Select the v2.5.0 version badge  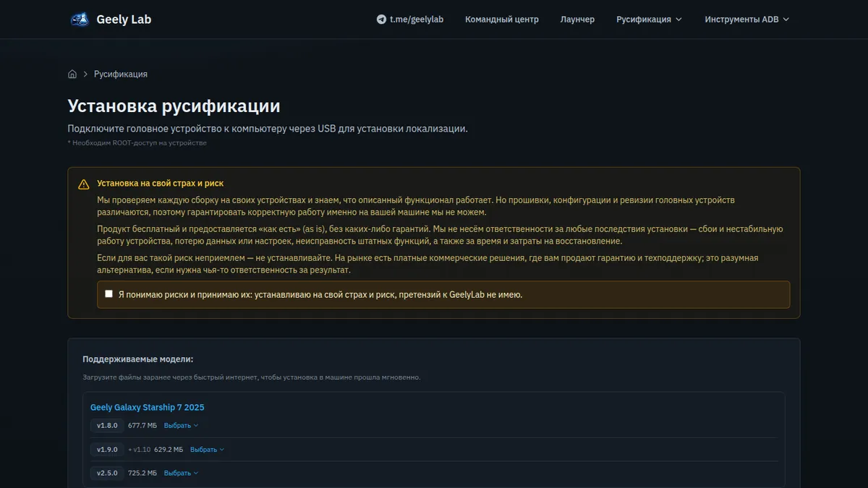107,473
